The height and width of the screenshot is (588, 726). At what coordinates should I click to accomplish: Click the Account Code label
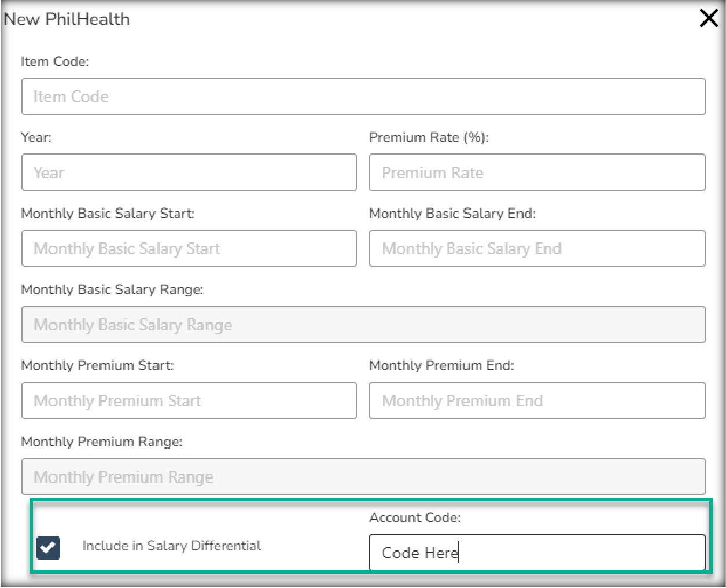pyautogui.click(x=415, y=517)
